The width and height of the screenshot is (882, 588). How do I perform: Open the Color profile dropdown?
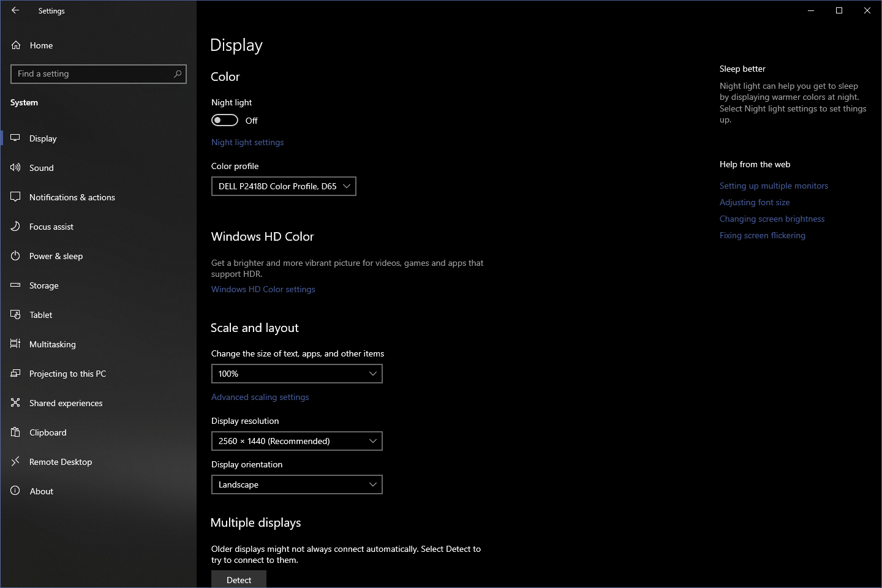point(284,186)
